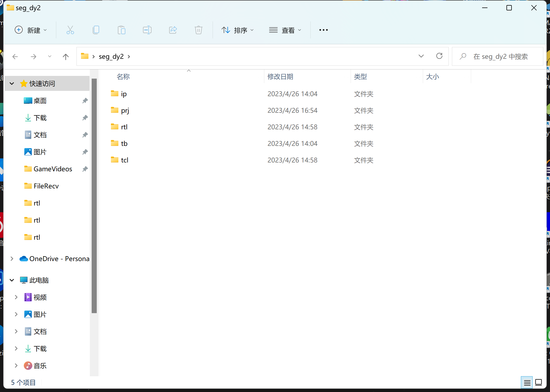Go forward with the right arrow
The image size is (550, 392).
(x=33, y=56)
